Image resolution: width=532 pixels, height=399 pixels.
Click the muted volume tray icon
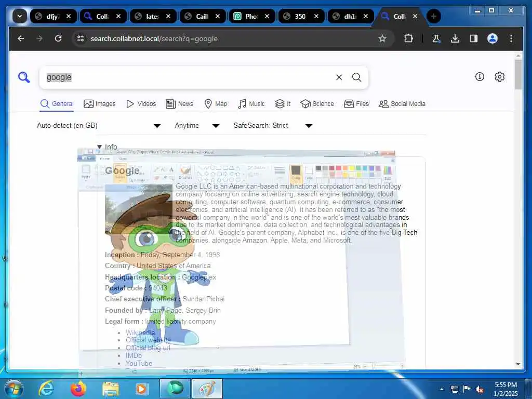[480, 390]
